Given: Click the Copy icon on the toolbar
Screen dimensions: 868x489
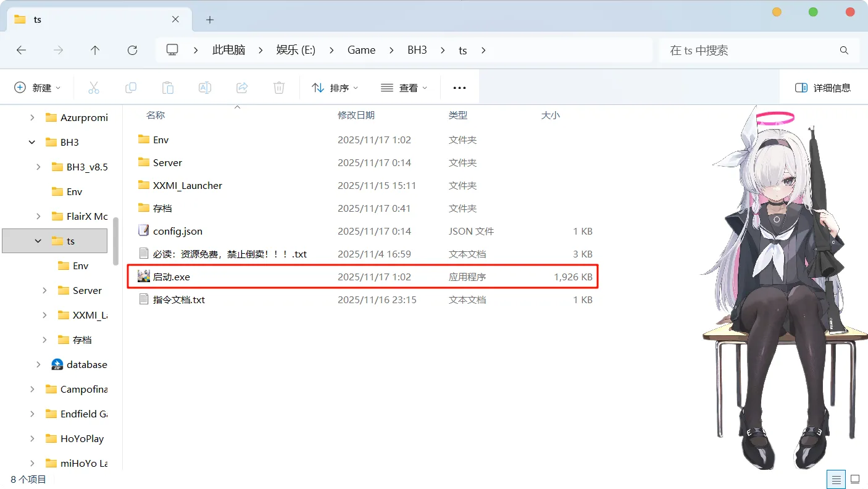Looking at the screenshot, I should pyautogui.click(x=131, y=87).
